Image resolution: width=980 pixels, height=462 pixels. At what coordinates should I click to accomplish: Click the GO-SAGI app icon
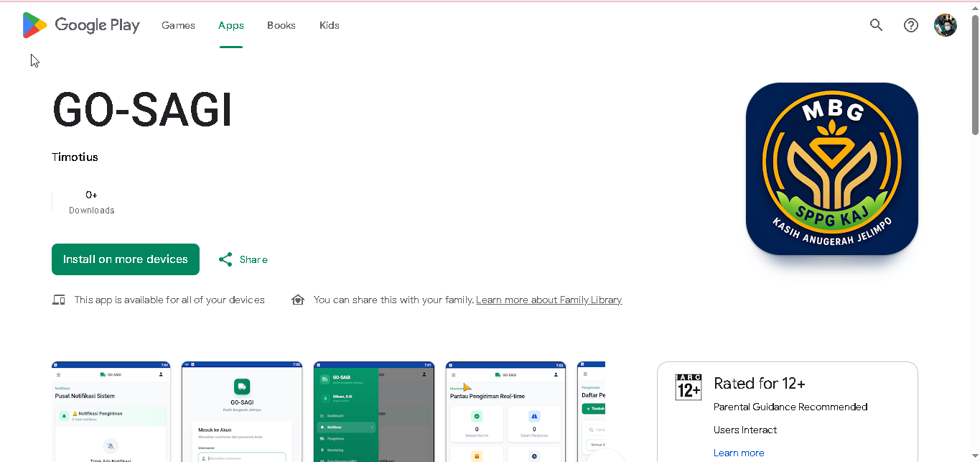point(831,169)
